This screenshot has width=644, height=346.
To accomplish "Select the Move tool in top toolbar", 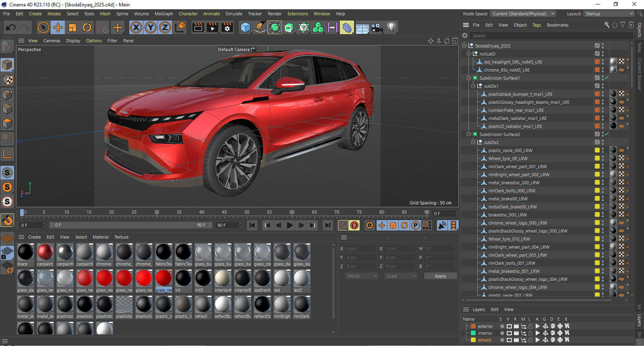I will coord(58,27).
